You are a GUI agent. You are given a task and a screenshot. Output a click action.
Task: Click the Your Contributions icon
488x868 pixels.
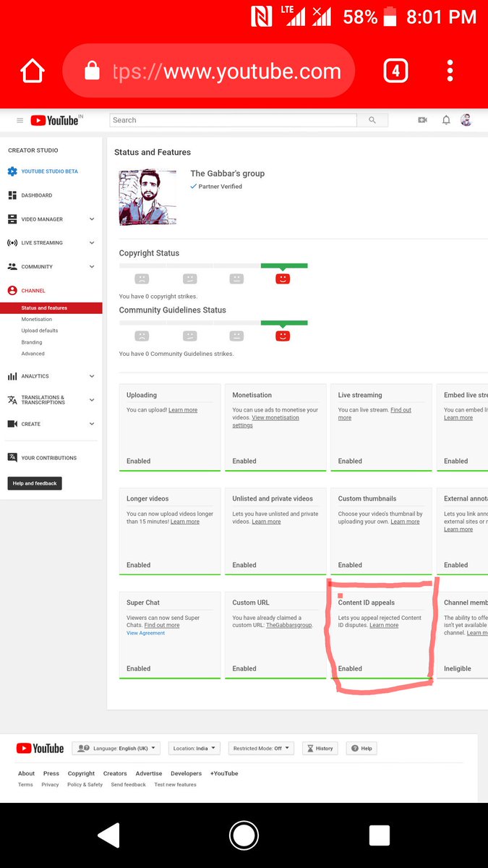(12, 458)
